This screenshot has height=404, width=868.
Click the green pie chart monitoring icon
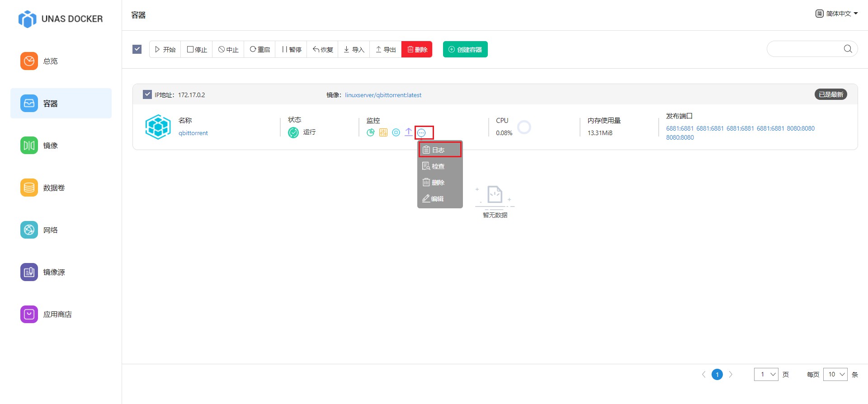[370, 132]
